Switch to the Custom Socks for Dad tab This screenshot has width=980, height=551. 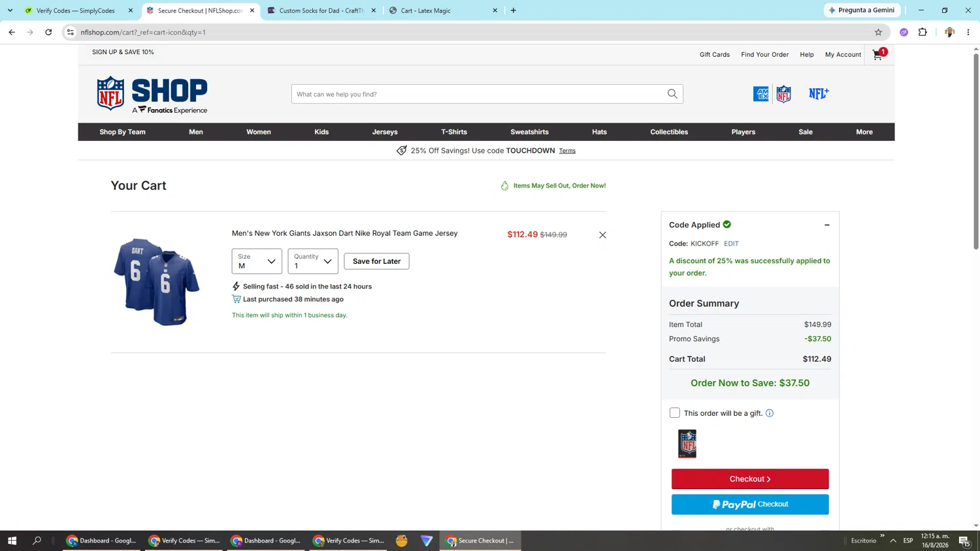tap(321, 10)
